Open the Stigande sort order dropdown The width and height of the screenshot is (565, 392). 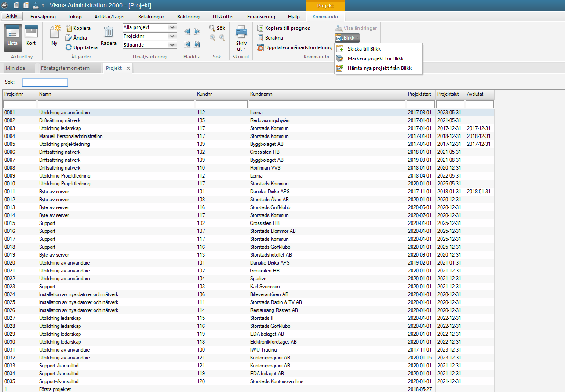click(172, 45)
